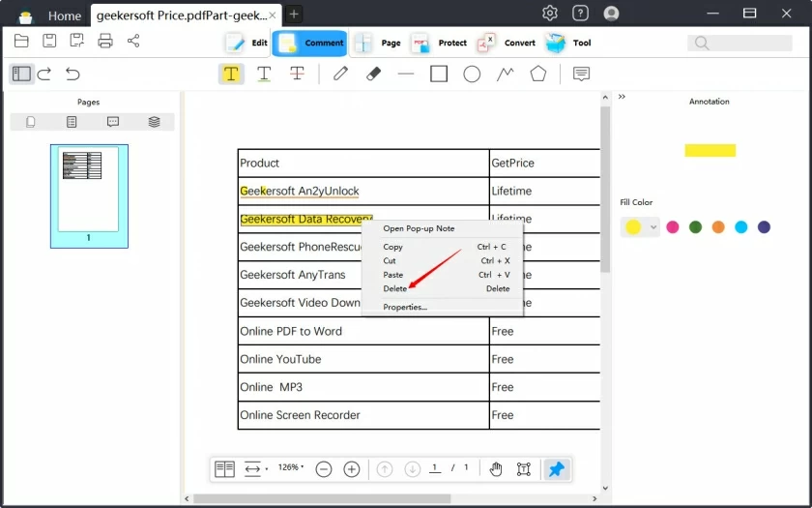Open the help question mark icon
Image resolution: width=812 pixels, height=508 pixels.
580,13
